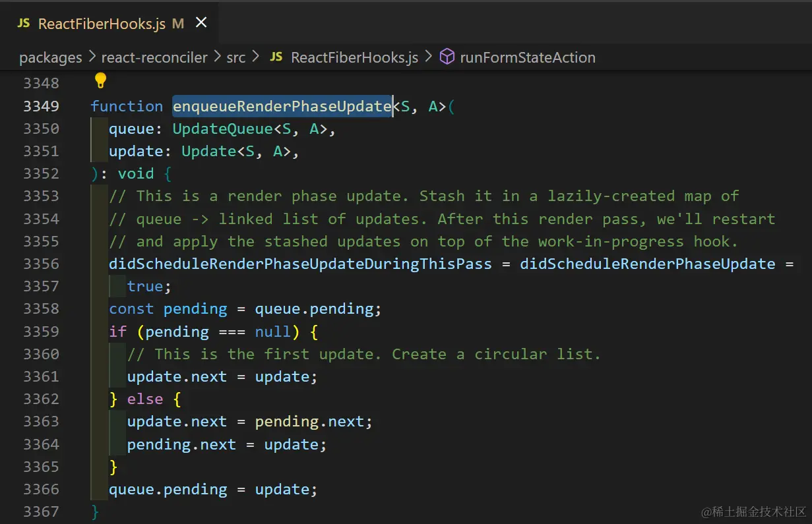Open the runFormStateAction breadcrumb symbol
812x524 pixels.
[x=528, y=58]
